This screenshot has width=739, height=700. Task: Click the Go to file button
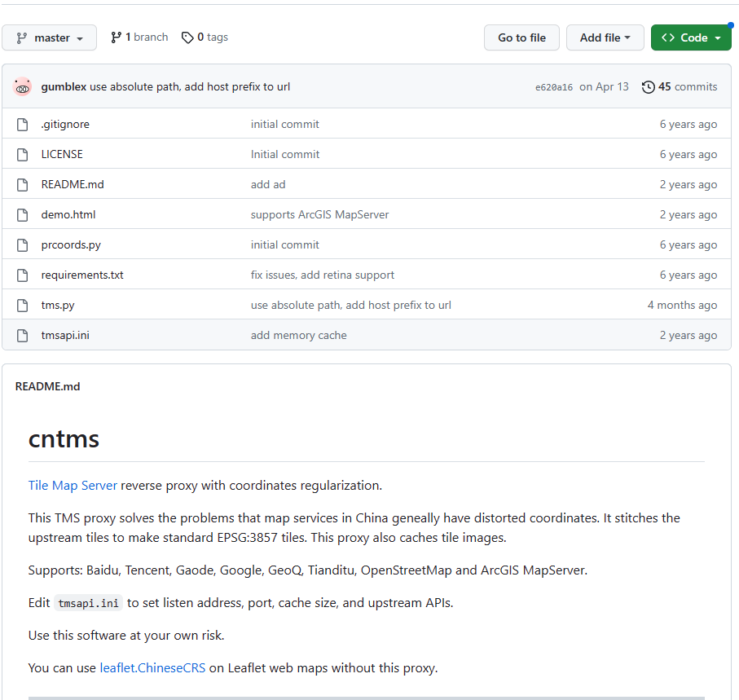(521, 37)
